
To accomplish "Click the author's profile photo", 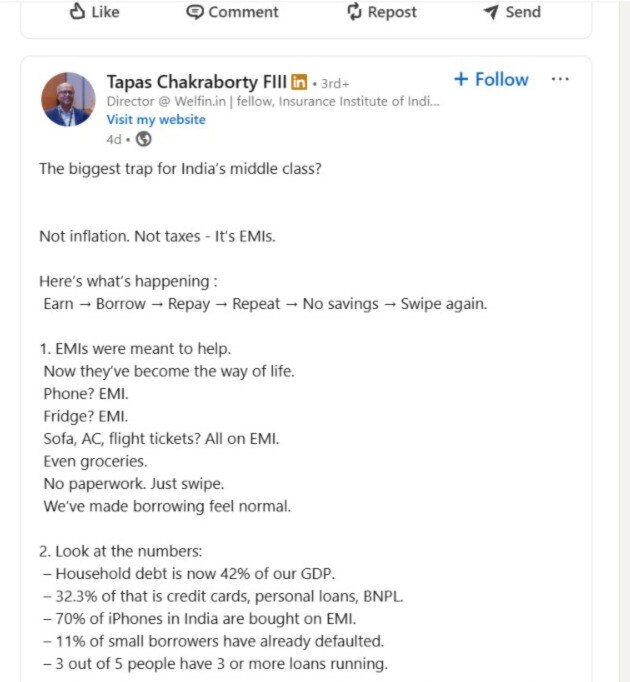I will (x=68, y=99).
